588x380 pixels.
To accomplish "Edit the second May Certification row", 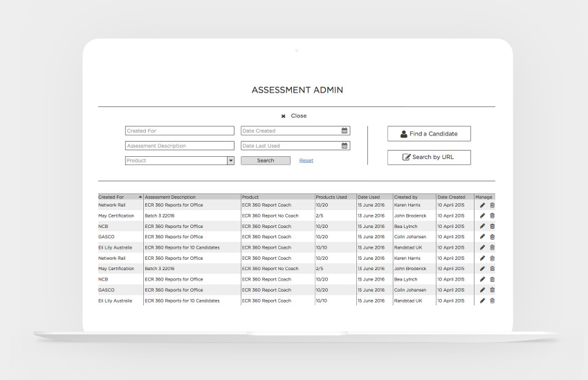I will (x=482, y=269).
